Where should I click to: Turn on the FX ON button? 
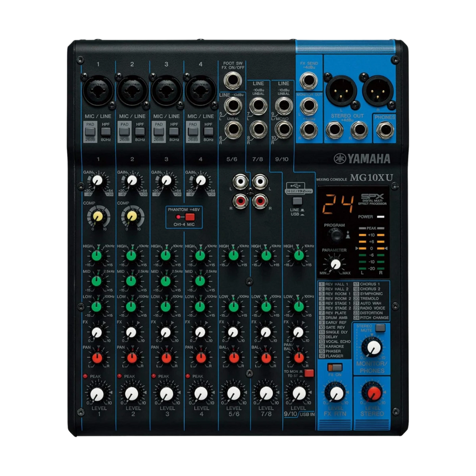(334, 368)
